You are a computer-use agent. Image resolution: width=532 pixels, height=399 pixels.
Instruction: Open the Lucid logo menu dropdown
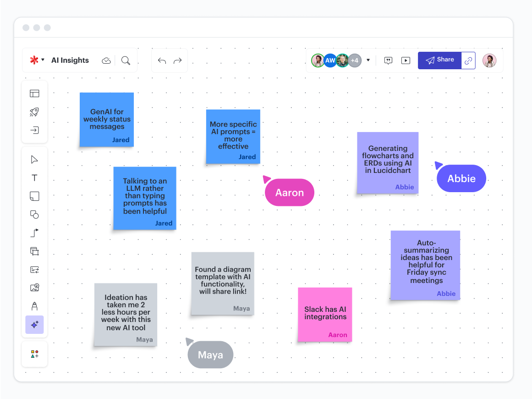click(37, 60)
